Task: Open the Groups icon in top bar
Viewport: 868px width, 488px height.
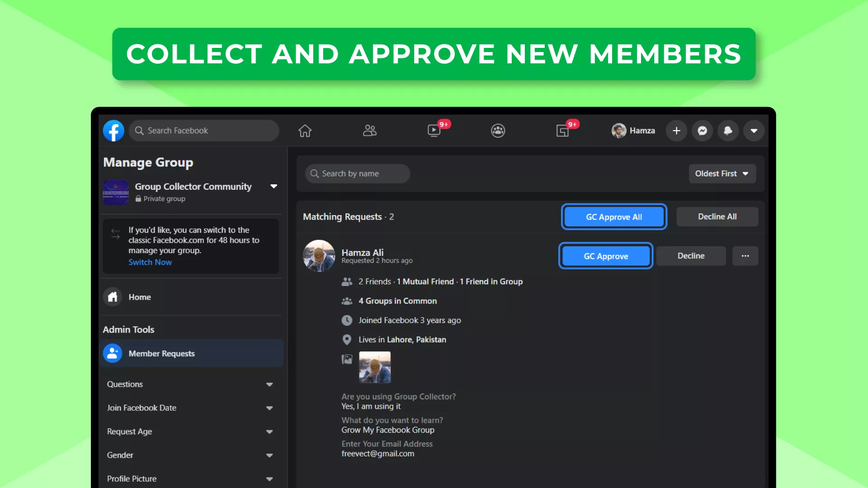Action: pos(498,131)
